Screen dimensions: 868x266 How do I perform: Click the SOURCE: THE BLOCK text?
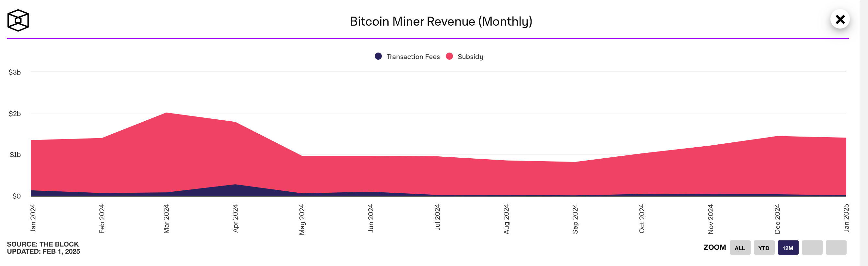pyautogui.click(x=43, y=244)
